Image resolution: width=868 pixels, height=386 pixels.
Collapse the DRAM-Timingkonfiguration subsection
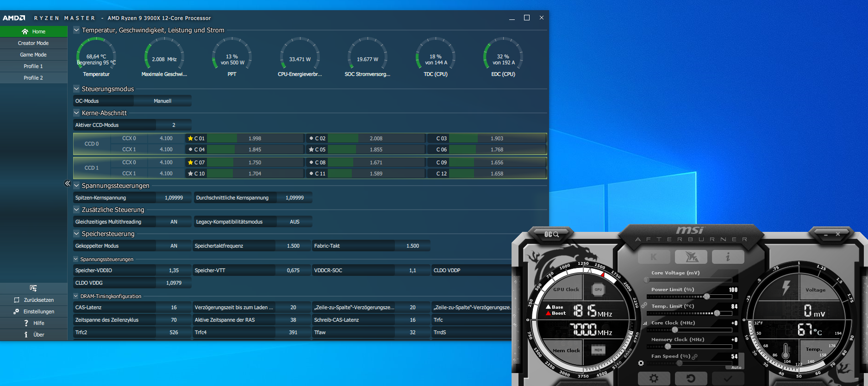click(76, 296)
